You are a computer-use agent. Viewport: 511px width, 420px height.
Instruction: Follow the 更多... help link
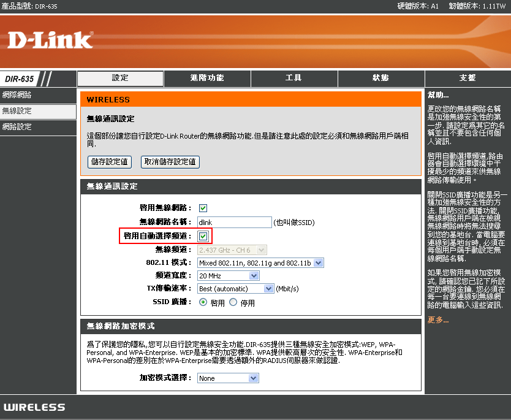[x=438, y=320]
